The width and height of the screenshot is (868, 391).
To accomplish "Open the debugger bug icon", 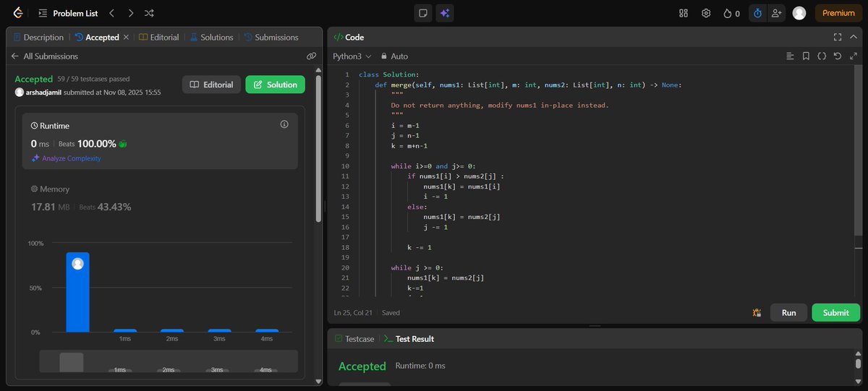I will [x=757, y=312].
